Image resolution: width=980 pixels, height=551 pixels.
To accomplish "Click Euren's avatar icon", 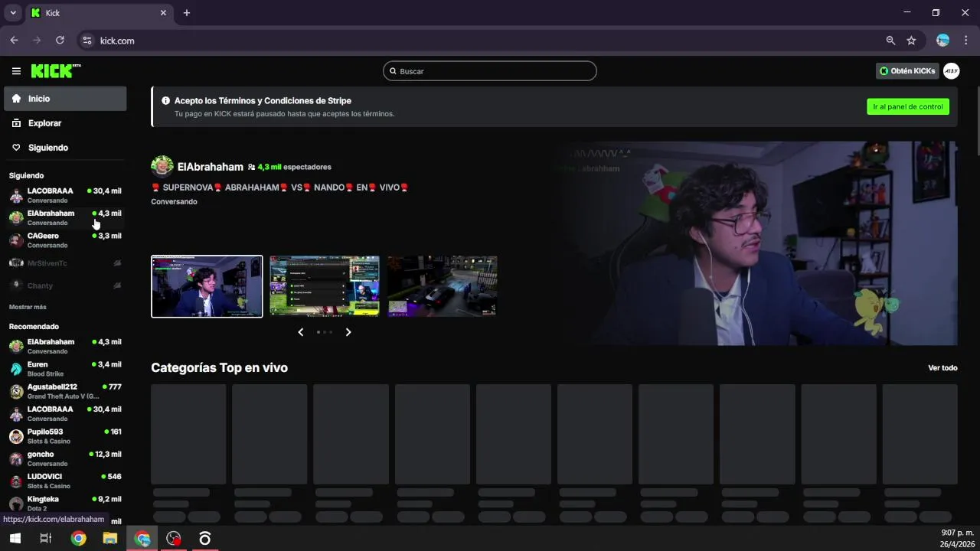I will 16,369.
